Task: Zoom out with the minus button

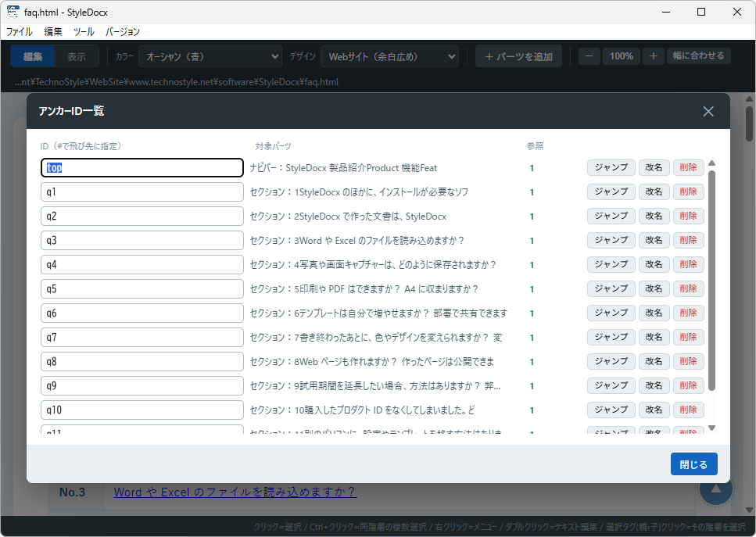Action: [x=589, y=56]
